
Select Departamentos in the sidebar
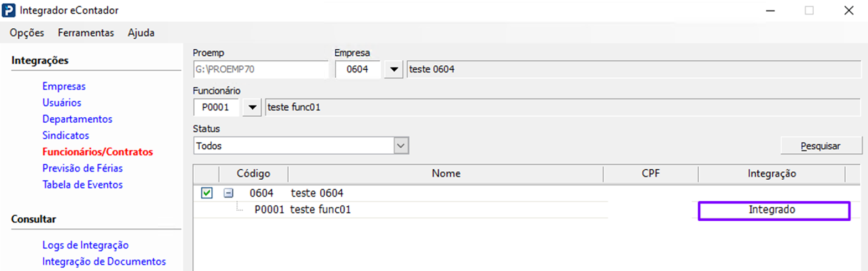click(77, 119)
